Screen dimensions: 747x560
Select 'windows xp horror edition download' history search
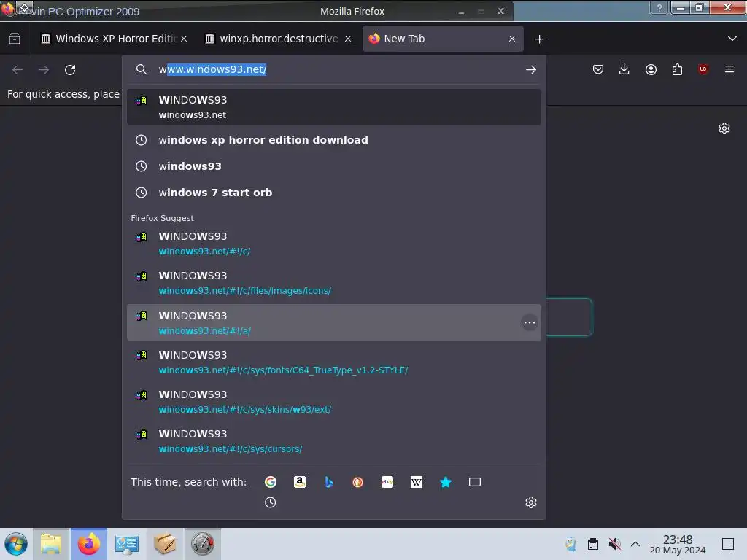pos(333,140)
